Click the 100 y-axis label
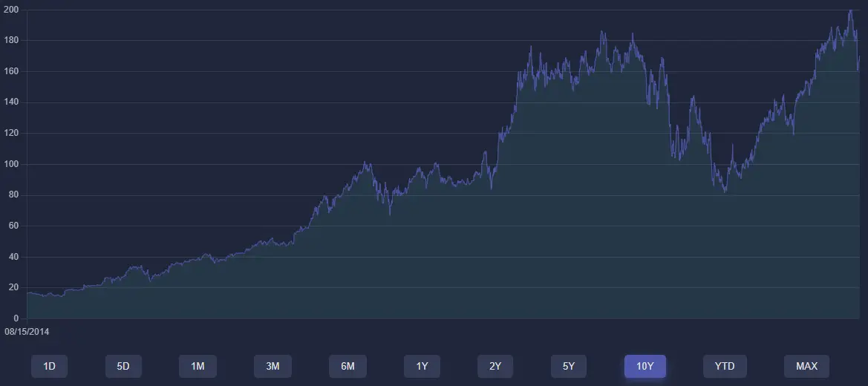Screen dimensions: 868x386 point(11,165)
